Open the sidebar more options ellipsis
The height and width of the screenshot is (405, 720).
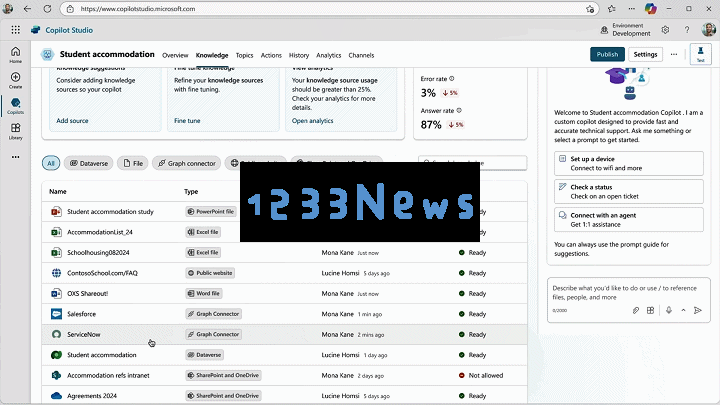(x=16, y=157)
